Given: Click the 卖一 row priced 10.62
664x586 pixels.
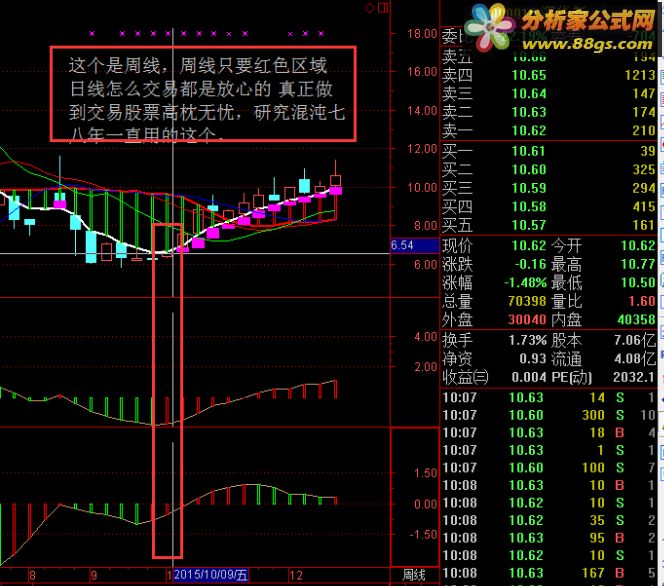Looking at the screenshot, I should pos(549,130).
